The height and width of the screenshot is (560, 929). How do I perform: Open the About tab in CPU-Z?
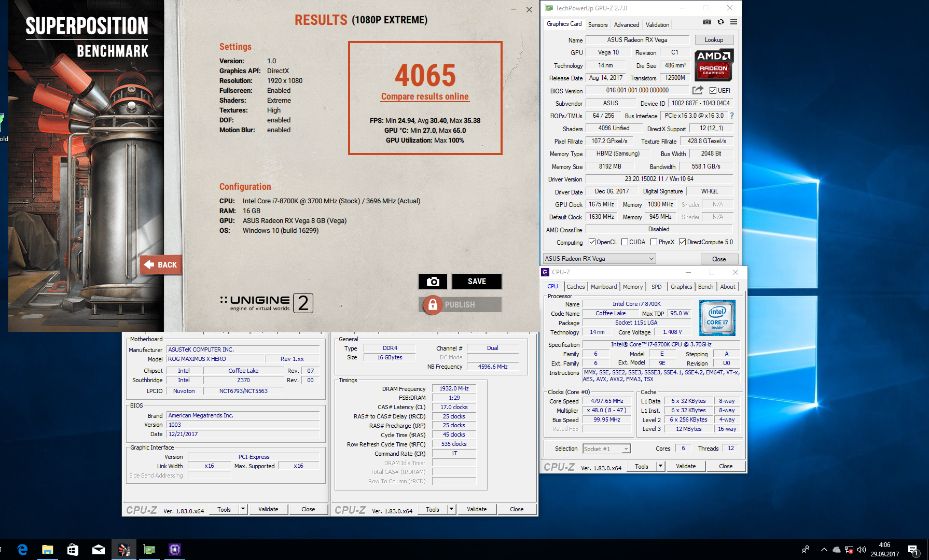tap(727, 287)
